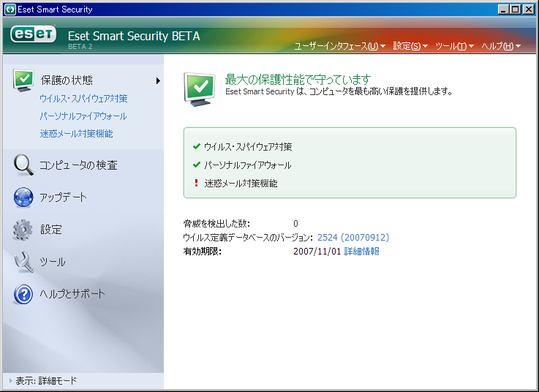This screenshot has width=539, height=392.
Task: Open ウイルス・スパイウェア対策 sidebar link
Action: pyautogui.click(x=83, y=99)
